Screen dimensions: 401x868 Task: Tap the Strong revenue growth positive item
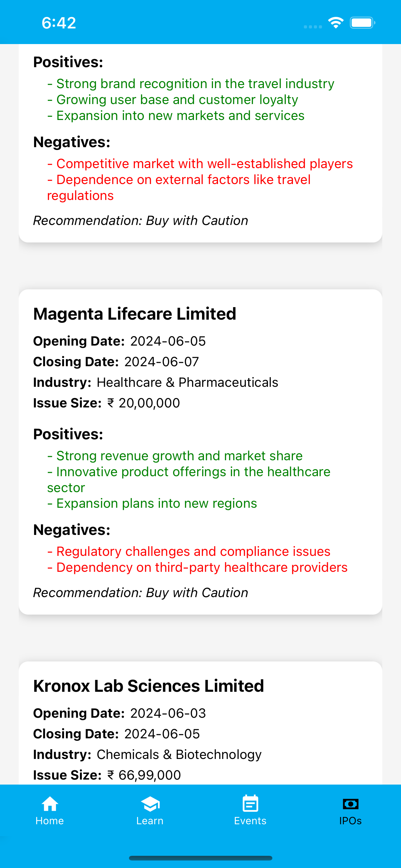click(175, 456)
